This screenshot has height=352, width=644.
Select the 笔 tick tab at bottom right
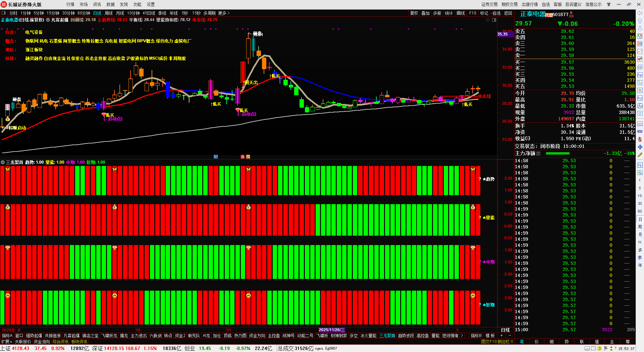click(522, 342)
